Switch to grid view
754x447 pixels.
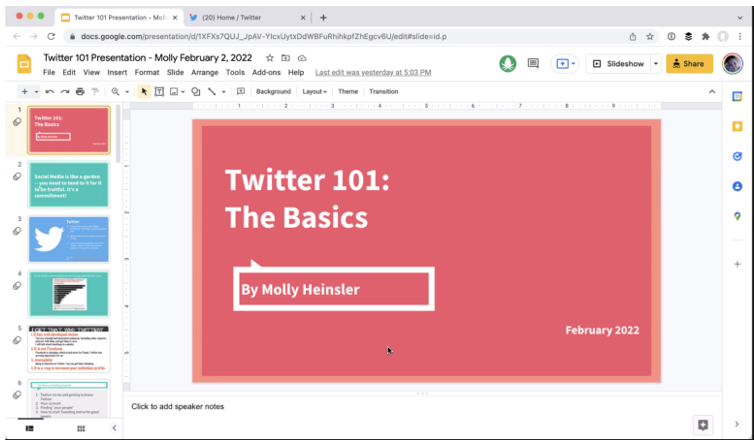(81, 428)
